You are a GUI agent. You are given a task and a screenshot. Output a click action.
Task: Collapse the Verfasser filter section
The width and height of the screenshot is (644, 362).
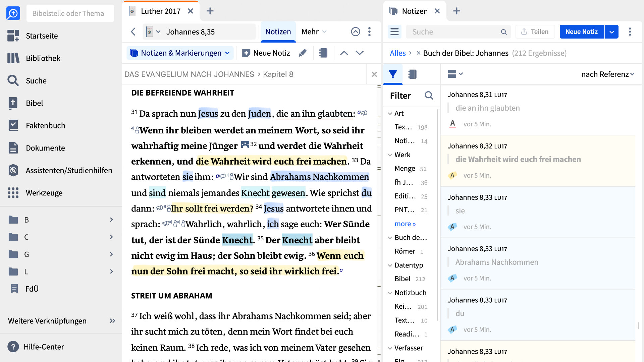point(390,348)
